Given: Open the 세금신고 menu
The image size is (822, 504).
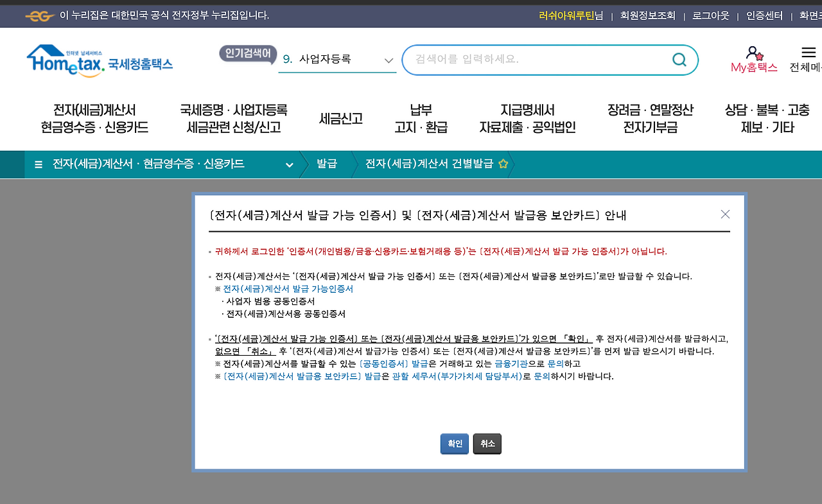Looking at the screenshot, I should [x=341, y=119].
